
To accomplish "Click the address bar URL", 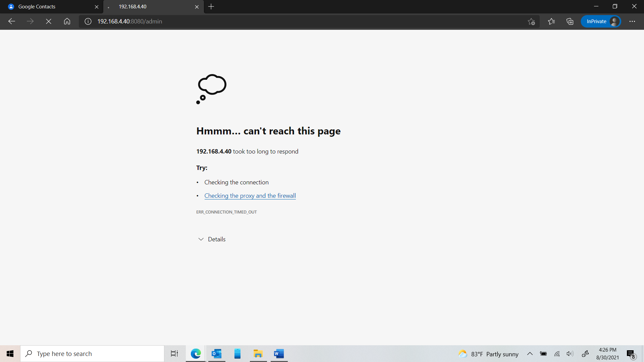I will [x=129, y=21].
